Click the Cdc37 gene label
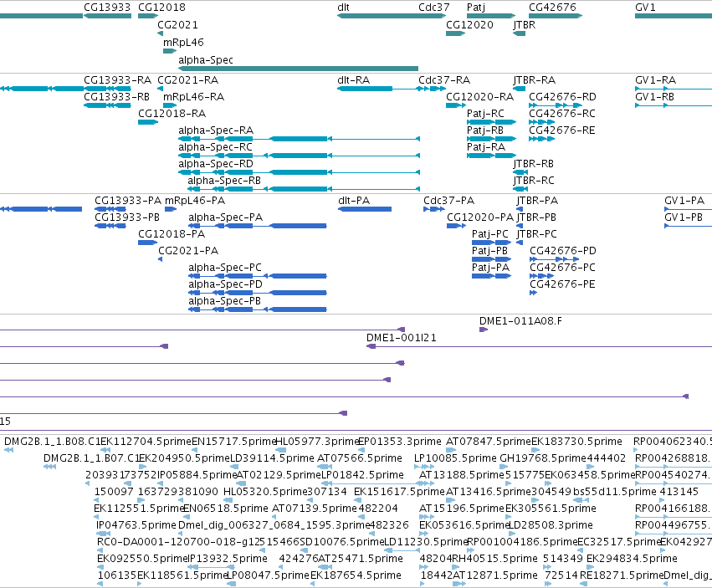This screenshot has height=588, width=712. pos(434,8)
